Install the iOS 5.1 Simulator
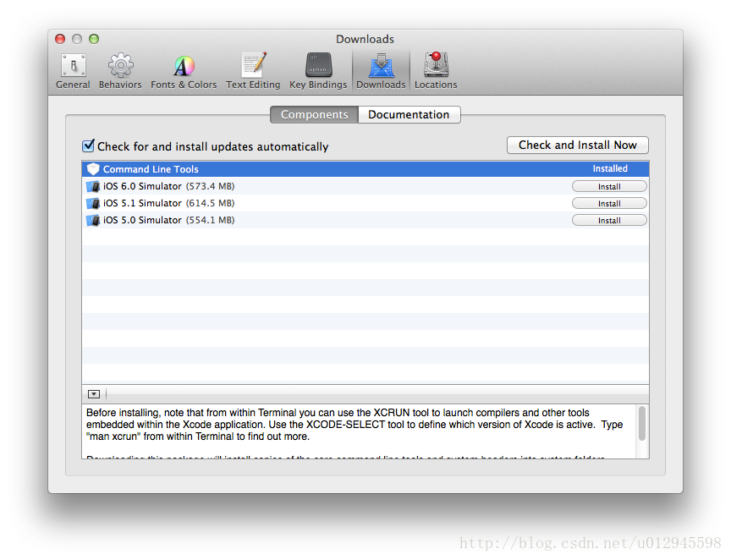Viewport: 731px width, 560px height. pyautogui.click(x=609, y=203)
